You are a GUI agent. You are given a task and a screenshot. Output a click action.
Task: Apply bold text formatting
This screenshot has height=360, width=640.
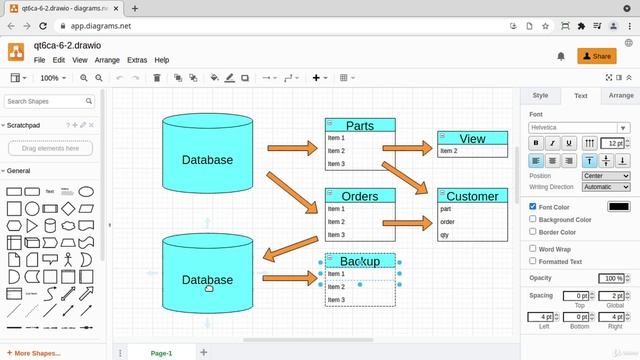pos(536,143)
